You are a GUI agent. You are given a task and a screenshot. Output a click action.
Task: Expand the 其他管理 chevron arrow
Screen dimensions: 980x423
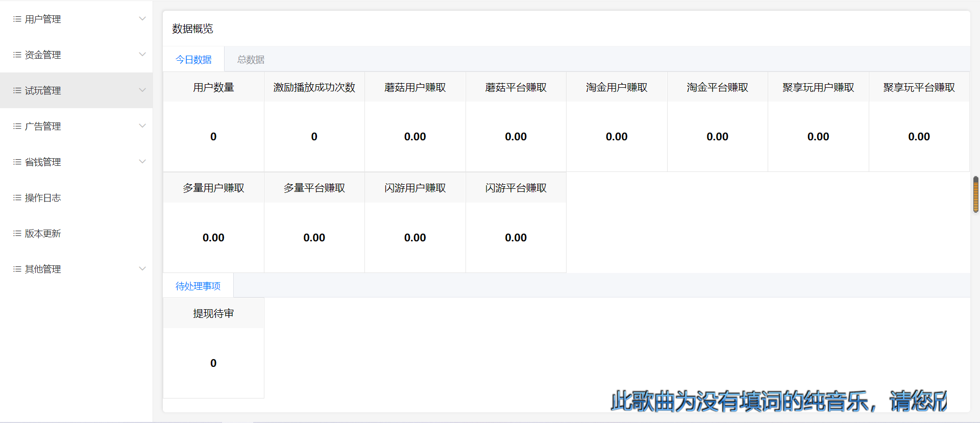pyautogui.click(x=142, y=269)
